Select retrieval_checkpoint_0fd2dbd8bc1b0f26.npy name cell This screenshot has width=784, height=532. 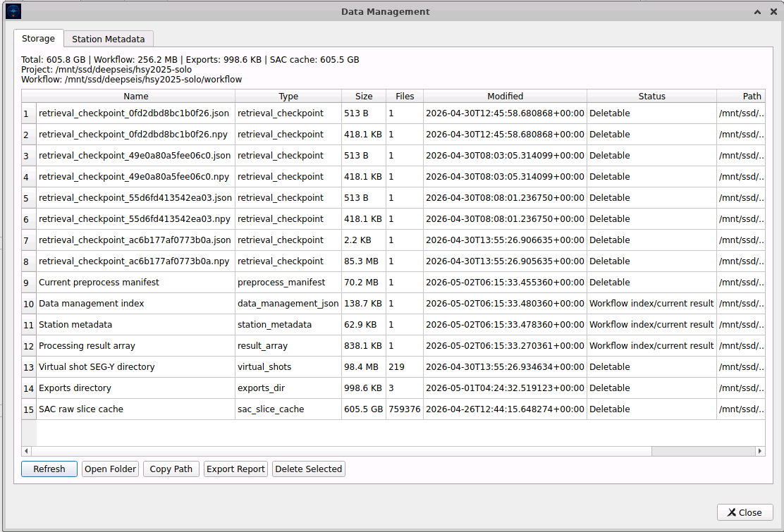click(135, 135)
